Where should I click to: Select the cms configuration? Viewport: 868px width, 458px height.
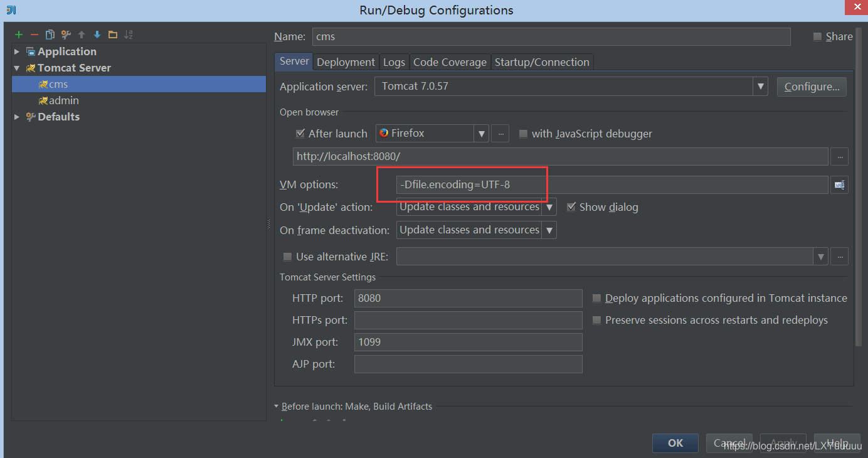(139, 84)
